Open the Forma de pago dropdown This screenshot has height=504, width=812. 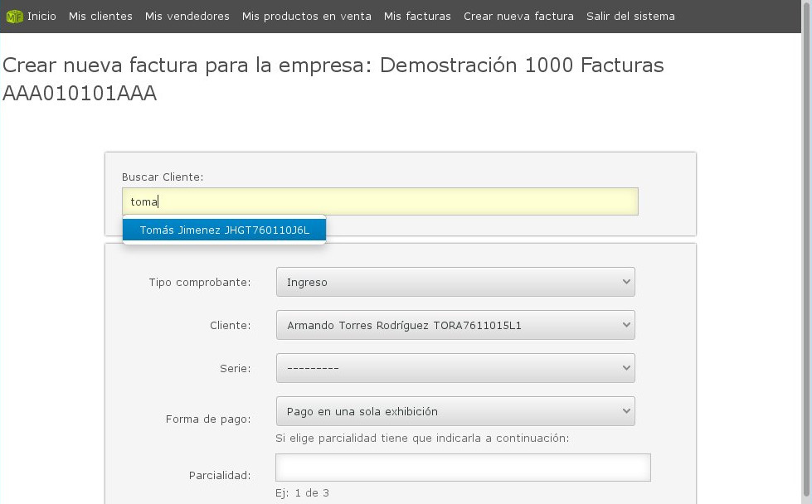455,411
